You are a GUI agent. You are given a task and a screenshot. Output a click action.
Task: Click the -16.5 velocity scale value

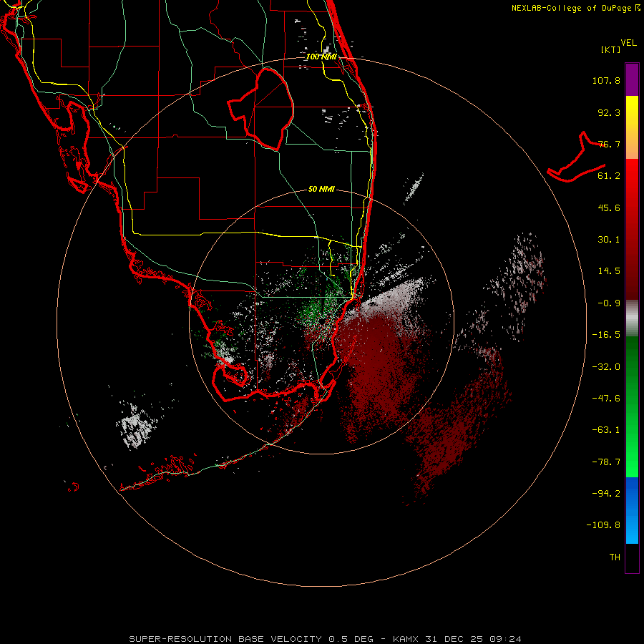606,335
